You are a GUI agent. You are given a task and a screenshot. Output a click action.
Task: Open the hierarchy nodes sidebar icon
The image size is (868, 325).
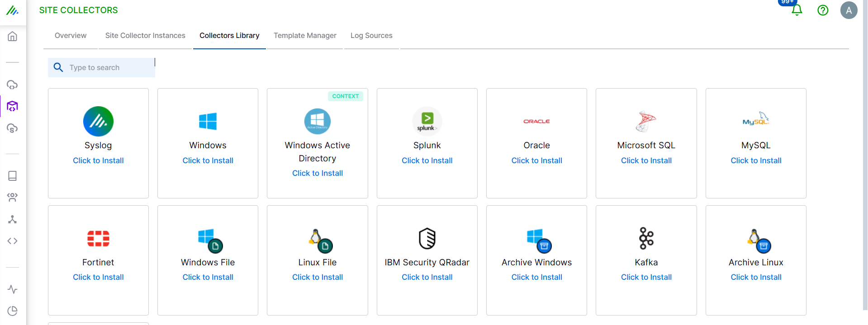click(12, 219)
